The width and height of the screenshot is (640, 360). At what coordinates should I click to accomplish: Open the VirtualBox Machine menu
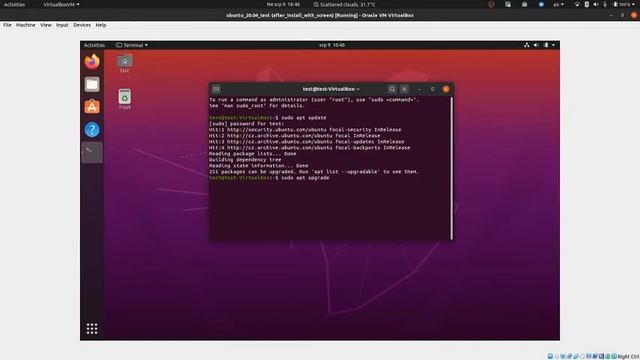point(26,25)
